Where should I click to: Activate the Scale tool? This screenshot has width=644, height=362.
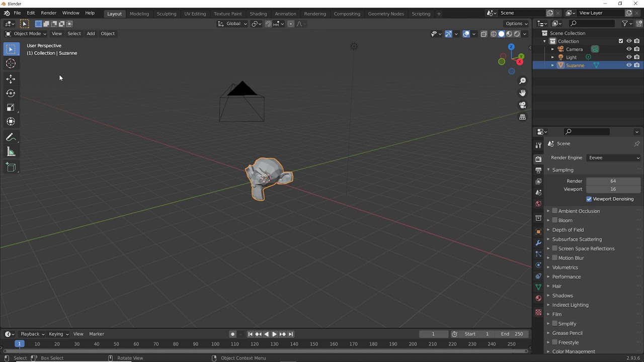coord(11,107)
